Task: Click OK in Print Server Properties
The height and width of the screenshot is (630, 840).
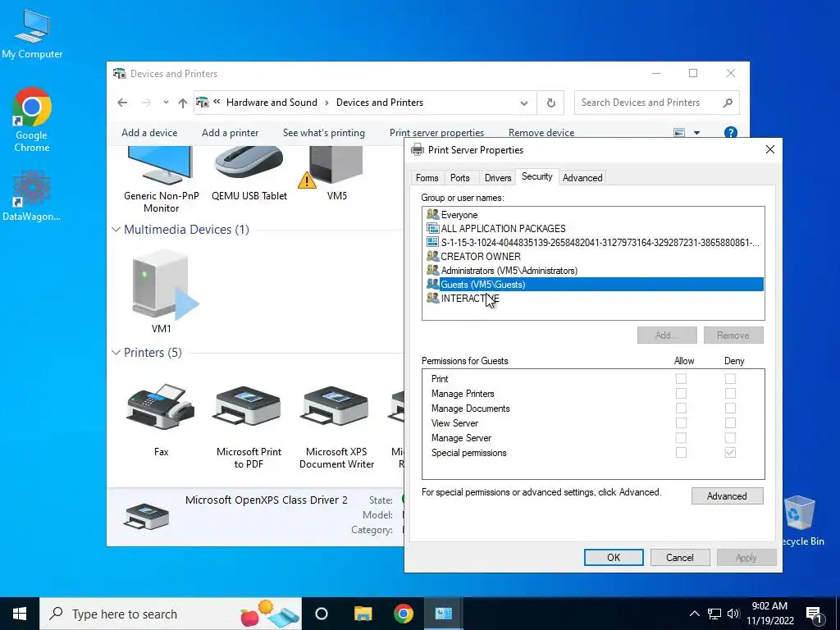Action: (614, 558)
